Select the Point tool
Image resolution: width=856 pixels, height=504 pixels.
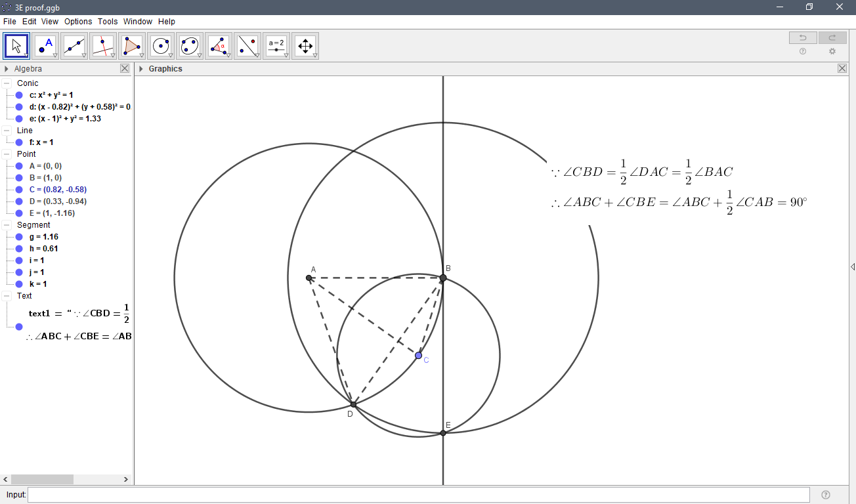click(45, 45)
